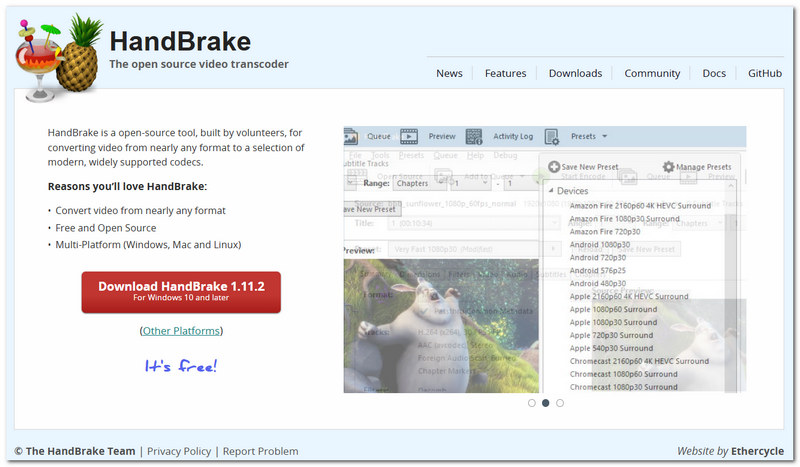Open the Docs page
This screenshot has width=800, height=467.
tap(714, 73)
